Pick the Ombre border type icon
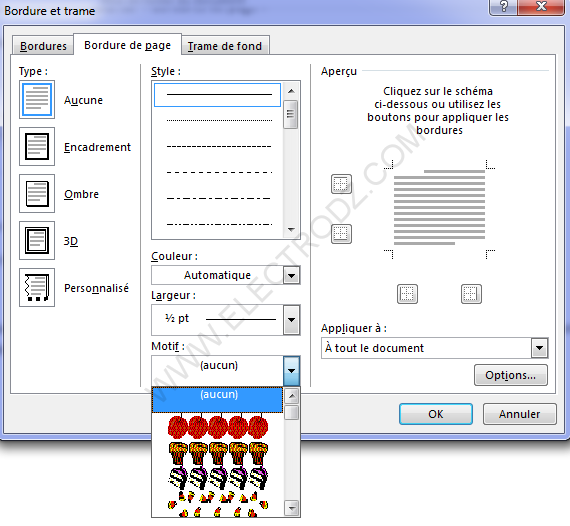The image size is (570, 526). click(37, 193)
